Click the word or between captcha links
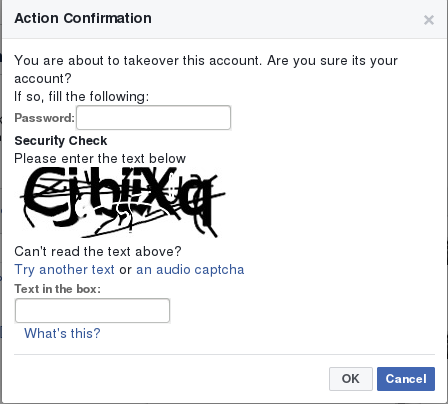Image resolution: width=448 pixels, height=404 pixels. tap(125, 270)
